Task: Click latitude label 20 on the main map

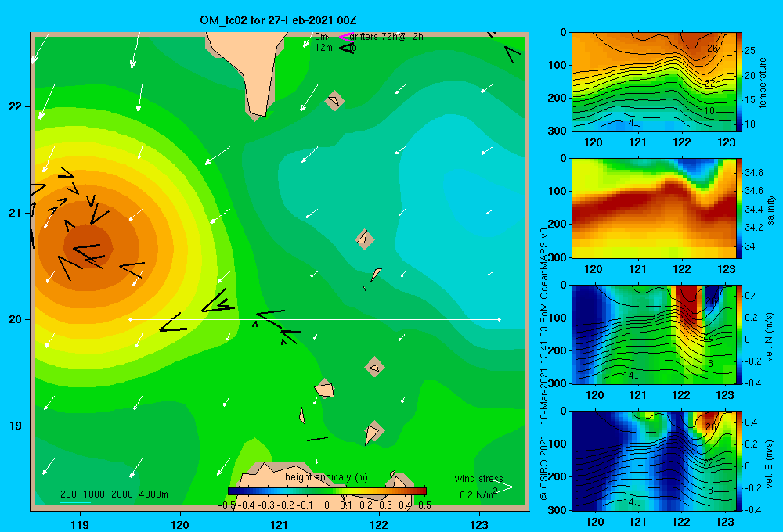Action: pyautogui.click(x=16, y=319)
